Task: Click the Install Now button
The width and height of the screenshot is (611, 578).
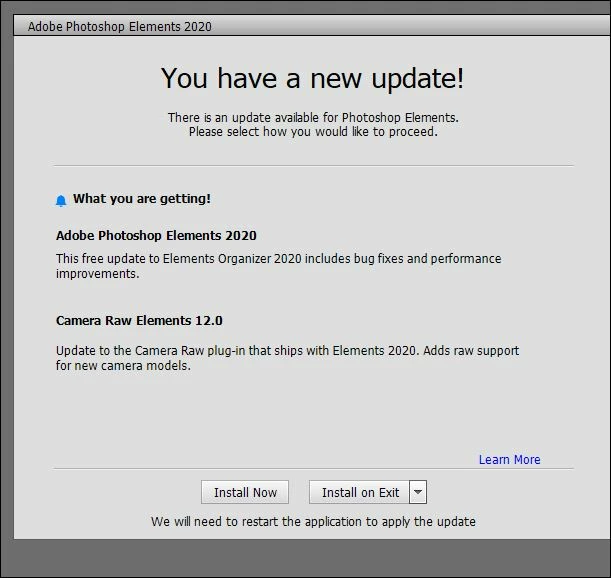Action: coord(245,492)
